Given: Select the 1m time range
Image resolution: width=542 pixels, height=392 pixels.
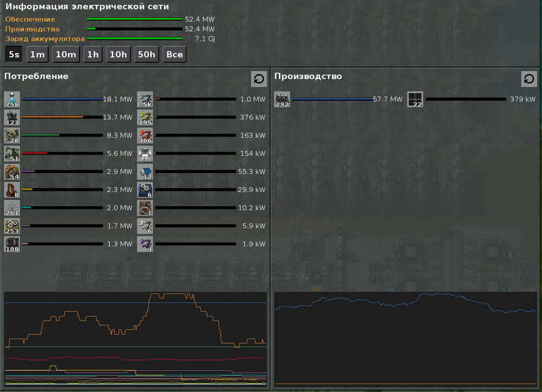Looking at the screenshot, I should 37,55.
